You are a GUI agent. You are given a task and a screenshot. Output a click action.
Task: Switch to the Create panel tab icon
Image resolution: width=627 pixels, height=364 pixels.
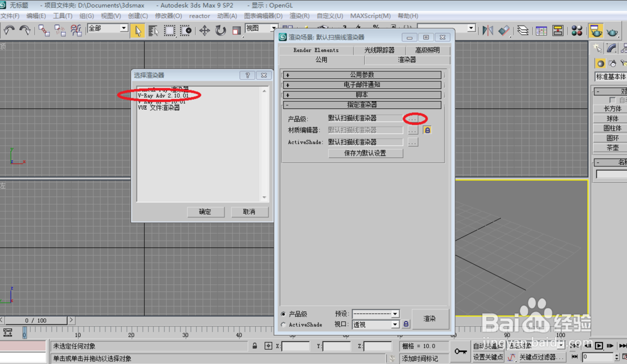coord(598,48)
